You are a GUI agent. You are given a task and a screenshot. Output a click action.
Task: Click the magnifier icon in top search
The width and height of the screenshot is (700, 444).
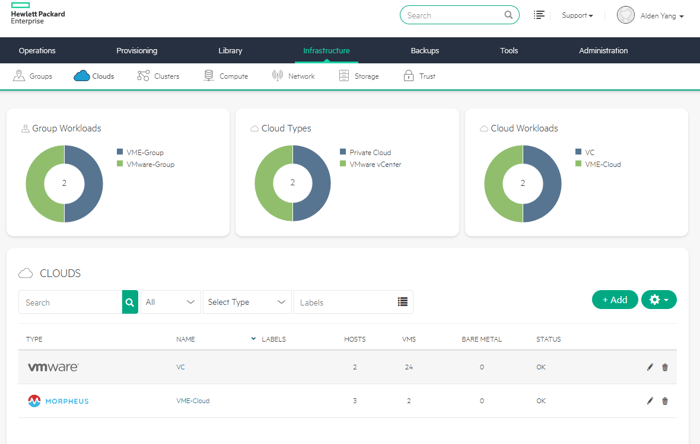pos(508,15)
